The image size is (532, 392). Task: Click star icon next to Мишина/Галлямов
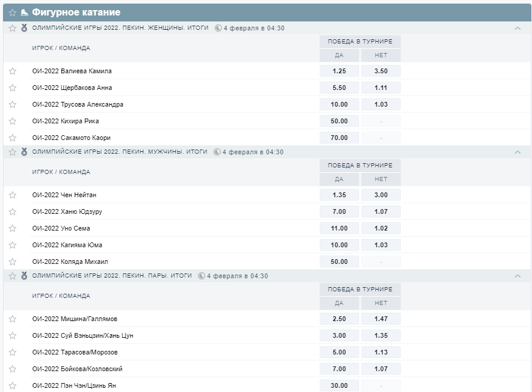click(x=13, y=319)
